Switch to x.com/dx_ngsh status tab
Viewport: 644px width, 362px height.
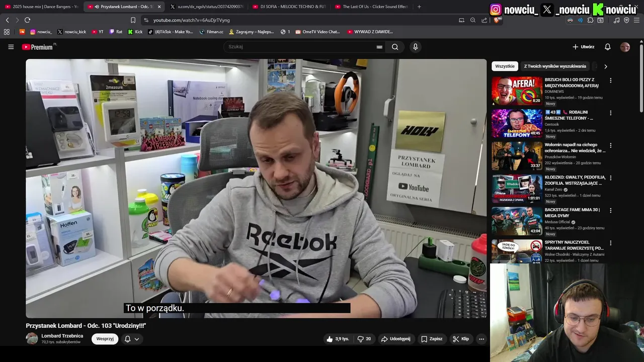coord(207,7)
